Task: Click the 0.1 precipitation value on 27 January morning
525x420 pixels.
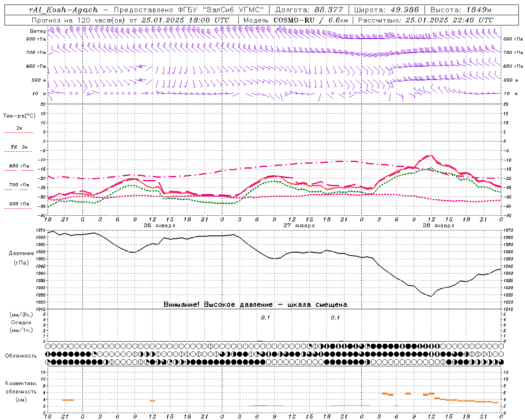Action: 265,317
